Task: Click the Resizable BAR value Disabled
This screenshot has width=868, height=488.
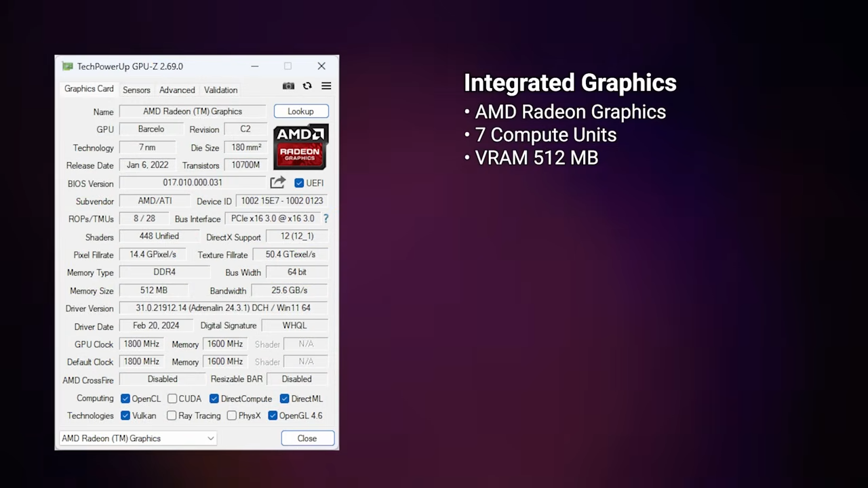Action: [297, 379]
